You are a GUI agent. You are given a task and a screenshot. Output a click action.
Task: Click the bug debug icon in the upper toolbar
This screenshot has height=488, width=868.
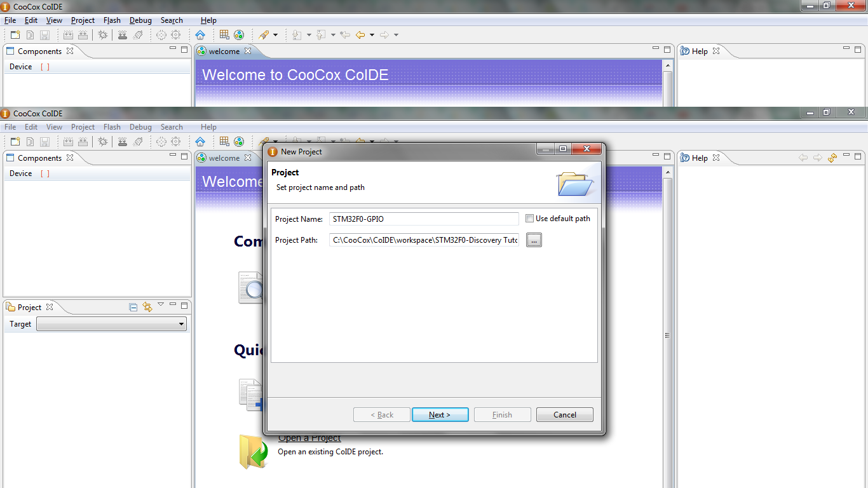click(x=102, y=35)
